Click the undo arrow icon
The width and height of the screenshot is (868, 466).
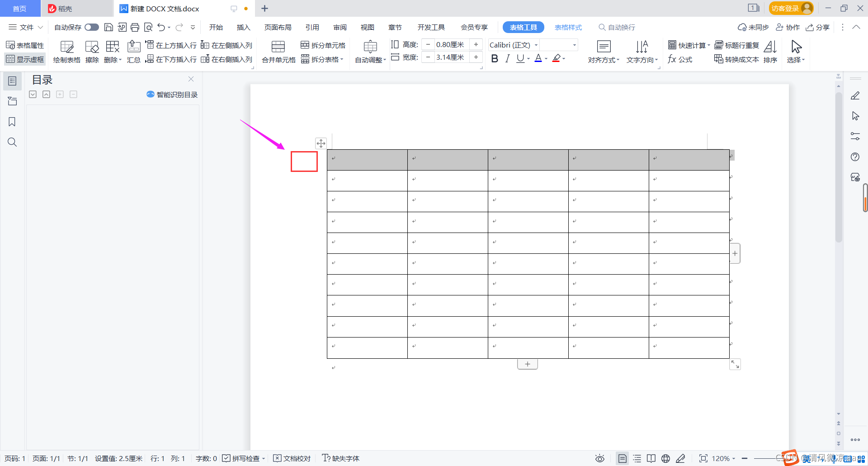[x=161, y=27]
